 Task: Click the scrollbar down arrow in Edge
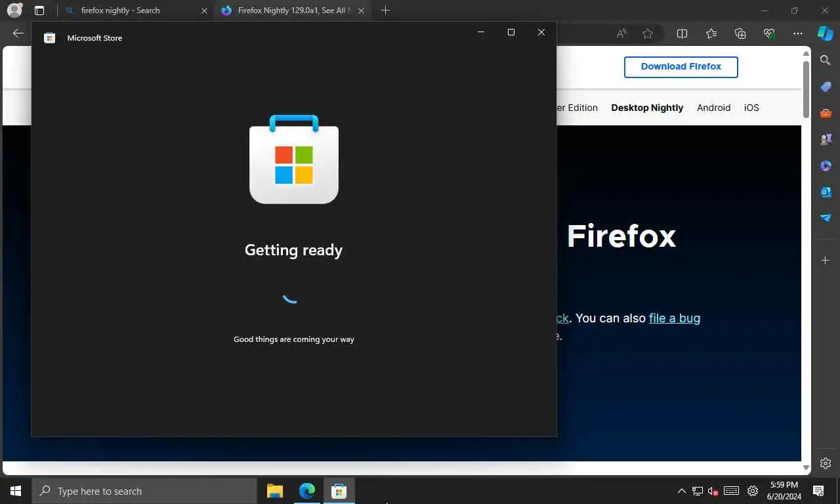tap(806, 467)
